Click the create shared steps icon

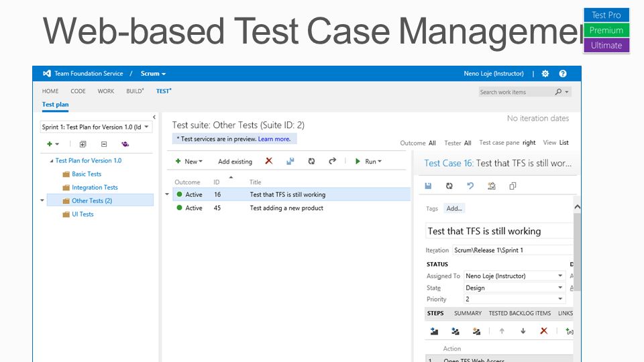click(x=476, y=330)
